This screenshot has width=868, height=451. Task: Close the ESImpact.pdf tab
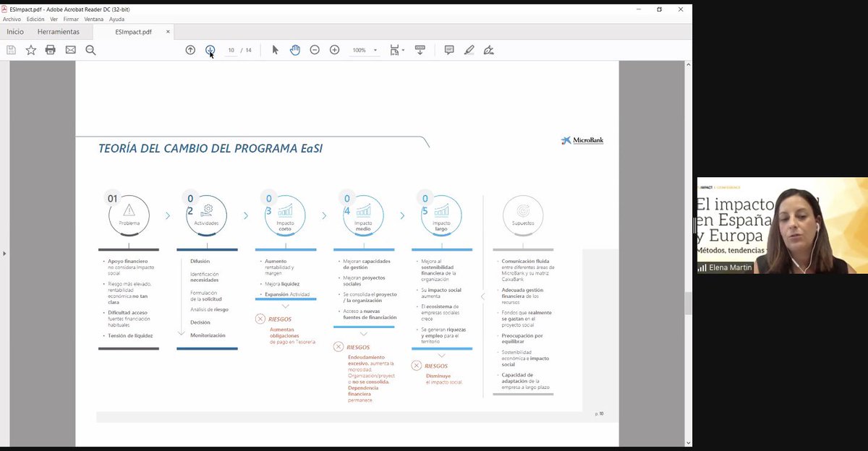pyautogui.click(x=169, y=32)
